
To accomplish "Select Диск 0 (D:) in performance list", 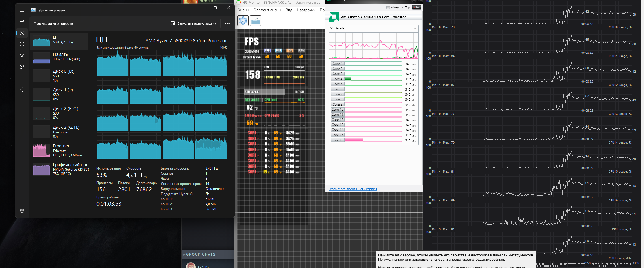I will 59,76.
